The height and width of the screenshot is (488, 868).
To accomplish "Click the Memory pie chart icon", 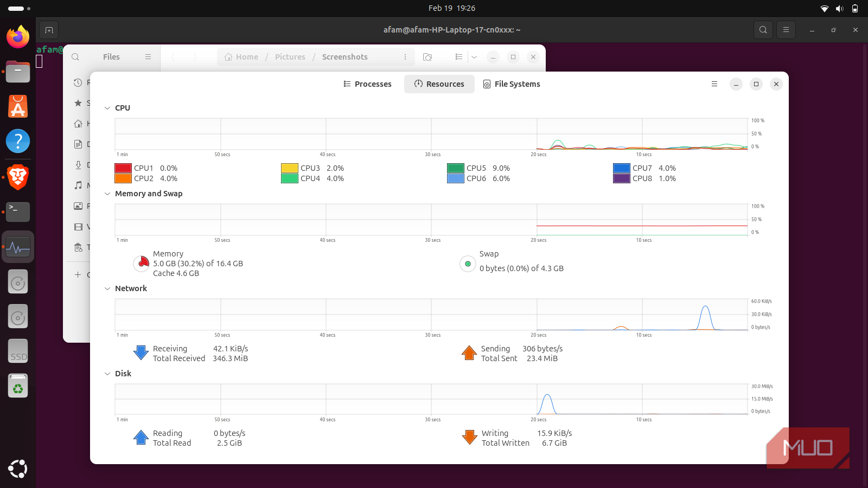I will tap(142, 264).
